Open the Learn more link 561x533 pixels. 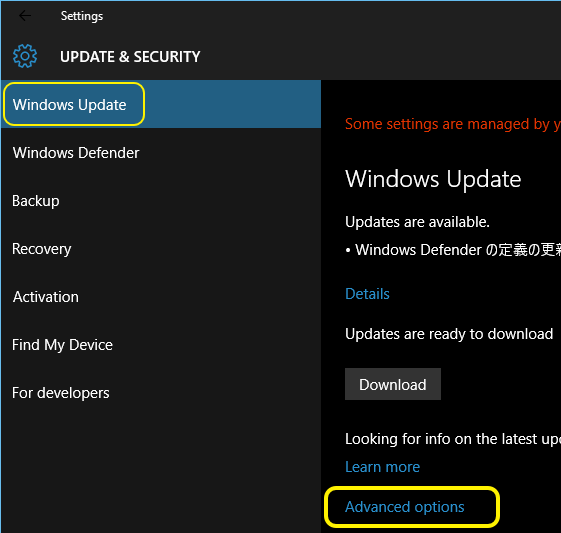(382, 467)
